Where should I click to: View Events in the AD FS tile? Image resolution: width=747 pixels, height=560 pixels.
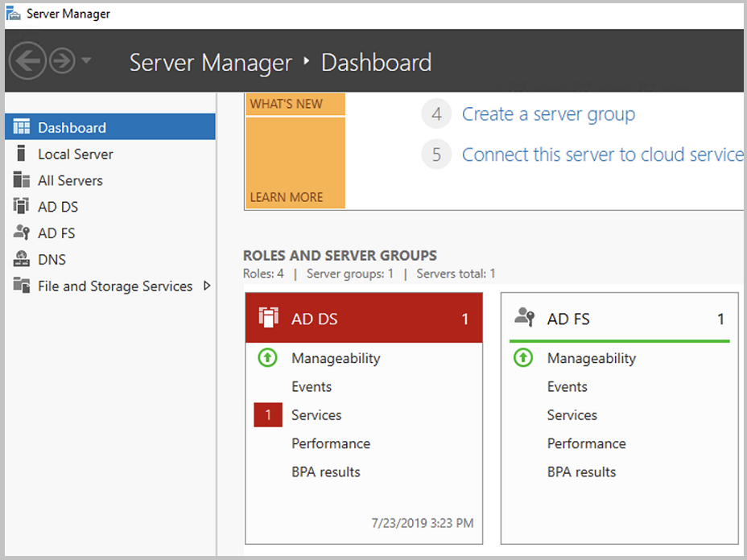(567, 386)
